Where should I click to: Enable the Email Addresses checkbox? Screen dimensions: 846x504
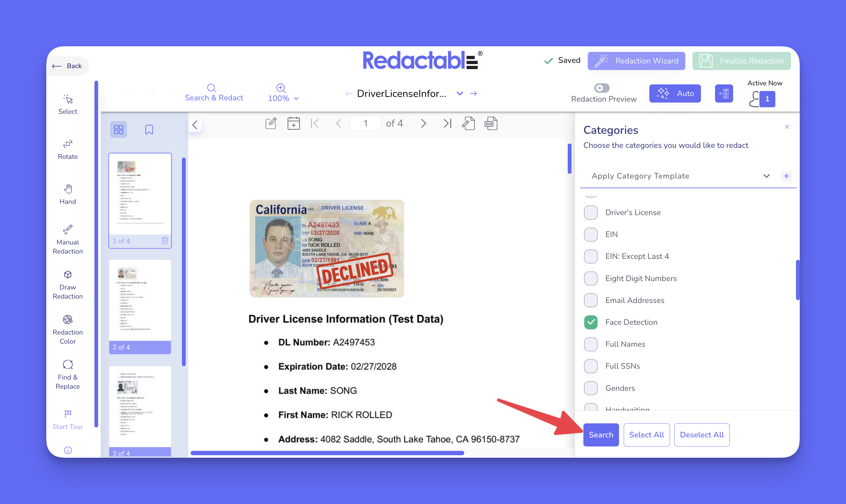pos(591,300)
